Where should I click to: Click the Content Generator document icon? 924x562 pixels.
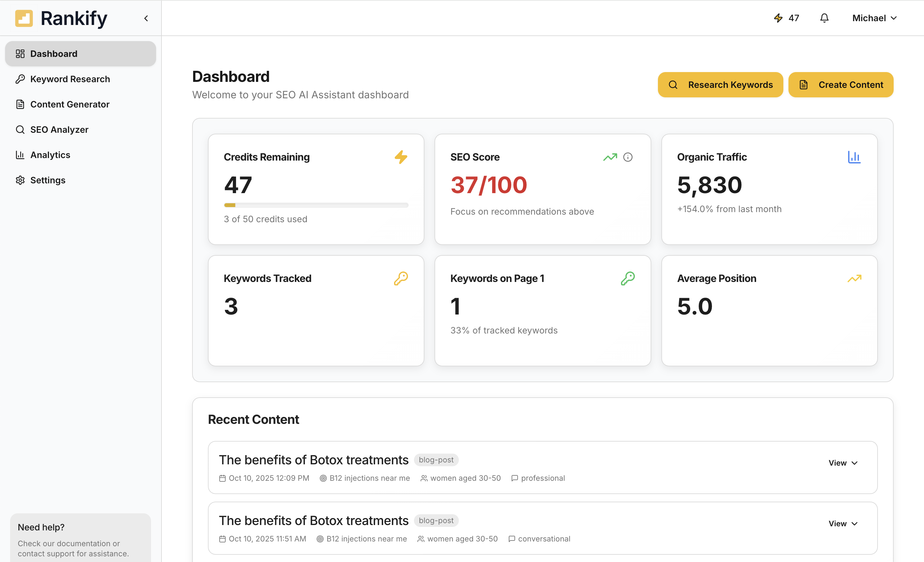pos(20,104)
